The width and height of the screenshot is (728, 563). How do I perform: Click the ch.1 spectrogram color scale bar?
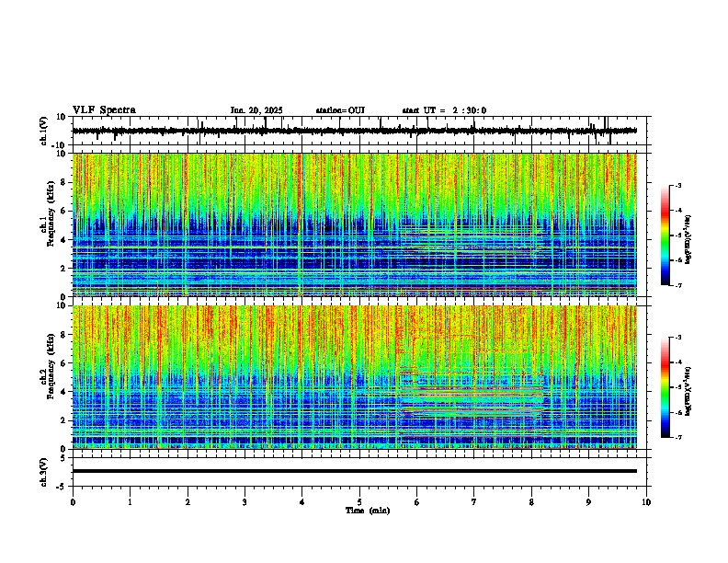pos(665,236)
